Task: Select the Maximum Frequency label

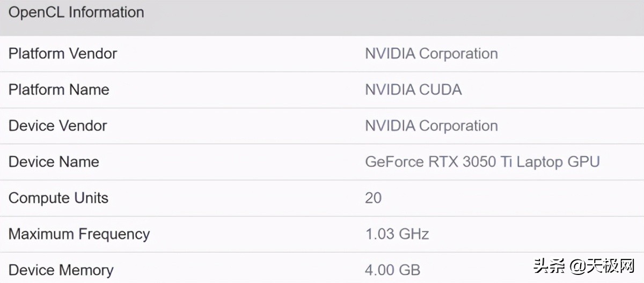Action: (79, 234)
